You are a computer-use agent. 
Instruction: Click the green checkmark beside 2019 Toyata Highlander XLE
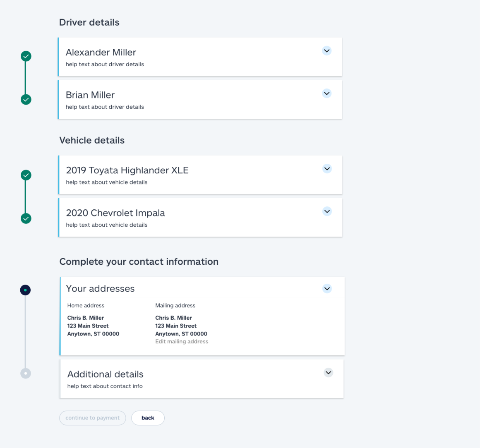click(x=26, y=175)
